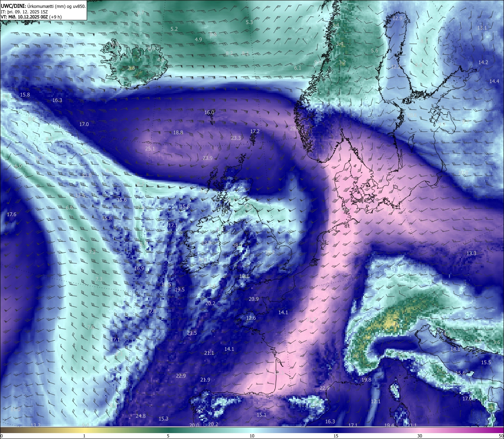Click the 13.3 value on the map
Image resolution: width=504 pixels, height=439 pixels.
[471, 254]
